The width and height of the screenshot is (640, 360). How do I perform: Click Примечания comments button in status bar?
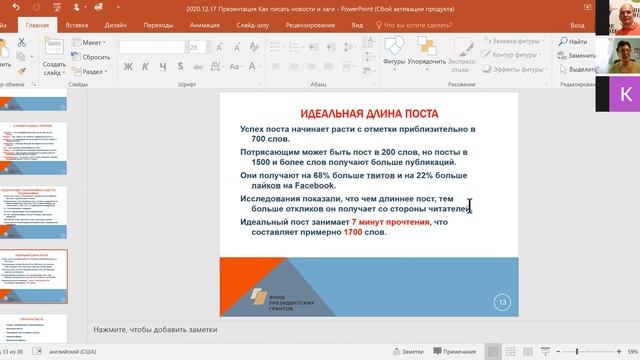tap(455, 351)
